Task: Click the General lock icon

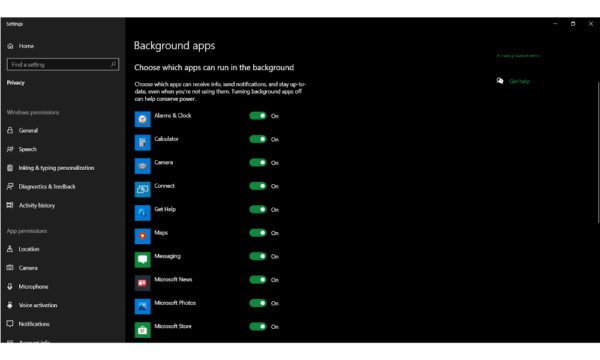Action: coord(10,130)
